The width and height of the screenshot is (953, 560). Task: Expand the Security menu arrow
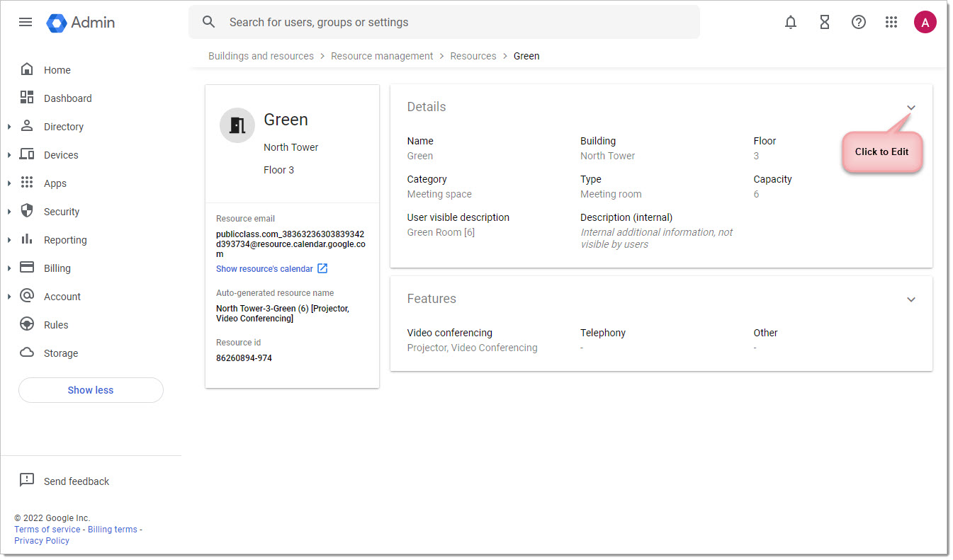[x=9, y=212]
